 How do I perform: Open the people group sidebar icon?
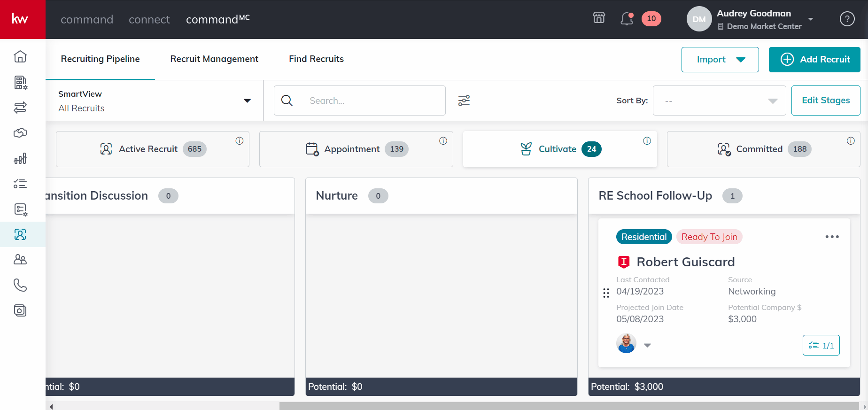pyautogui.click(x=20, y=260)
